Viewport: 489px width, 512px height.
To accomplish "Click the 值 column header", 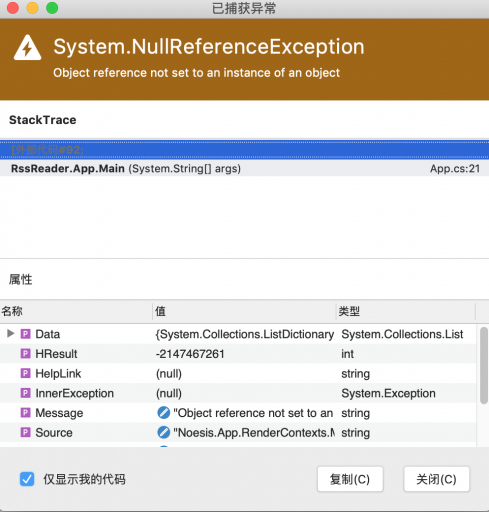I will click(244, 311).
